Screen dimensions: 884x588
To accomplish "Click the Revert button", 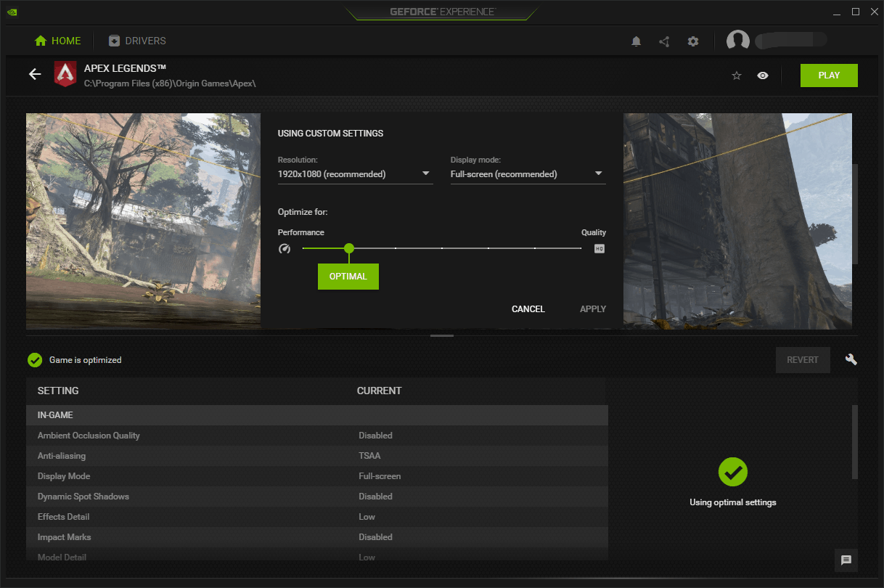I will [803, 360].
